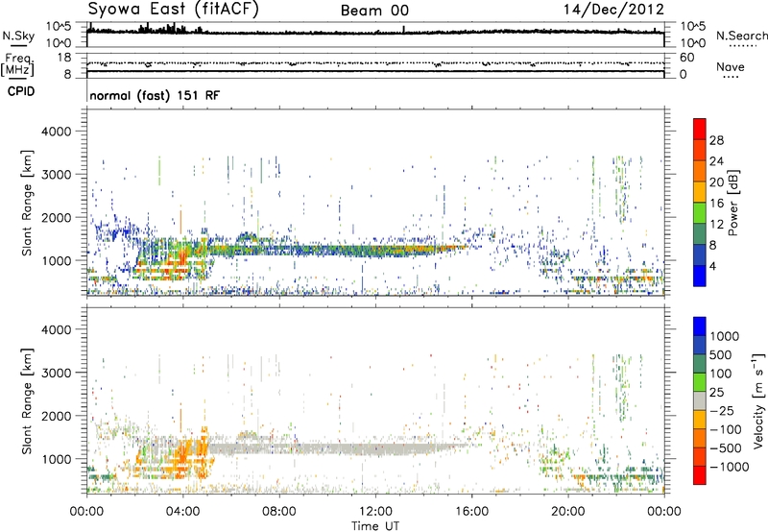Click the "Nave" legend label
Image resolution: width=768 pixels, height=532 pixels.
[x=731, y=66]
